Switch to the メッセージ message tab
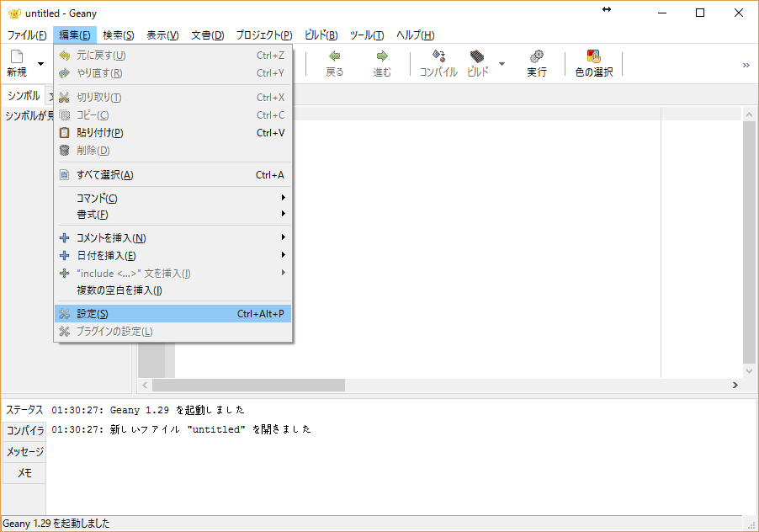Screen dimensions: 759x532 [x=24, y=452]
